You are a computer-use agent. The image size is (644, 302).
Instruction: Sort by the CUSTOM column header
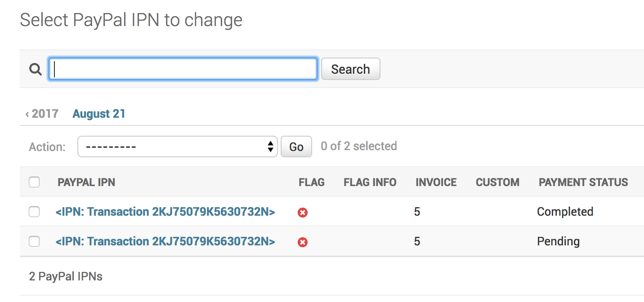click(497, 182)
